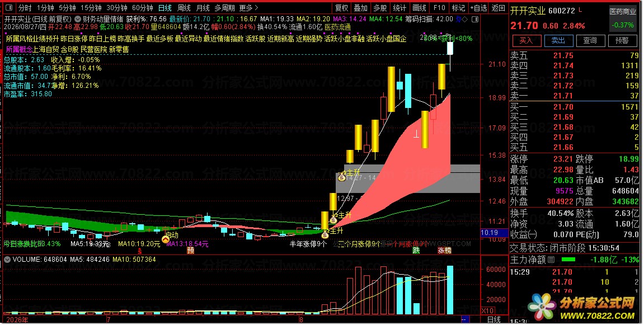
Task: Click blue scroll button on time axis
Action: point(466,319)
